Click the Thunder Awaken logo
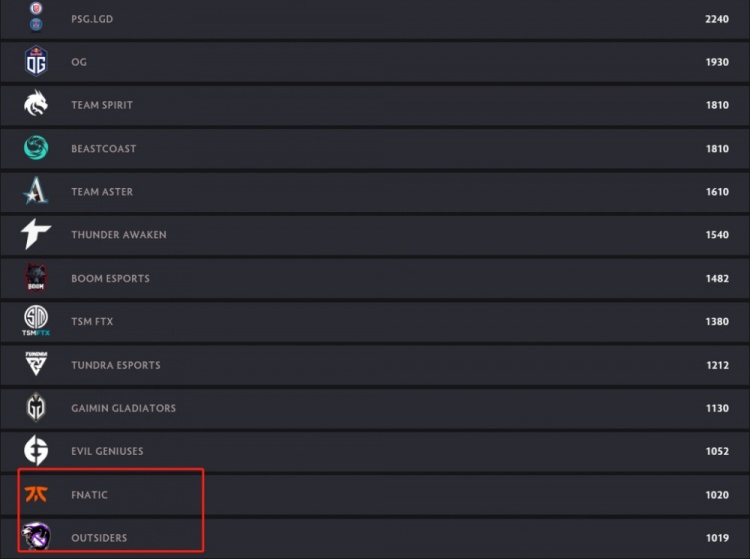 point(36,234)
